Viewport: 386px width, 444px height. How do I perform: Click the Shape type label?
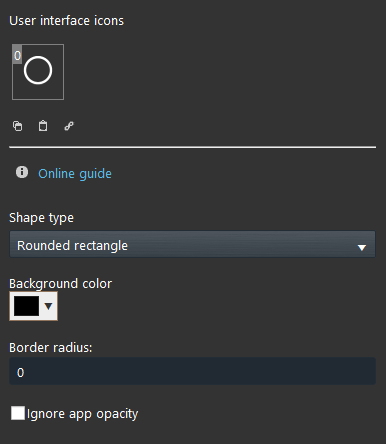point(41,218)
